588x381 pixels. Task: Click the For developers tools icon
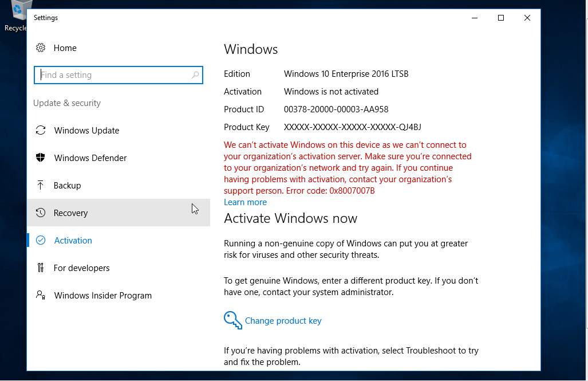coord(41,268)
